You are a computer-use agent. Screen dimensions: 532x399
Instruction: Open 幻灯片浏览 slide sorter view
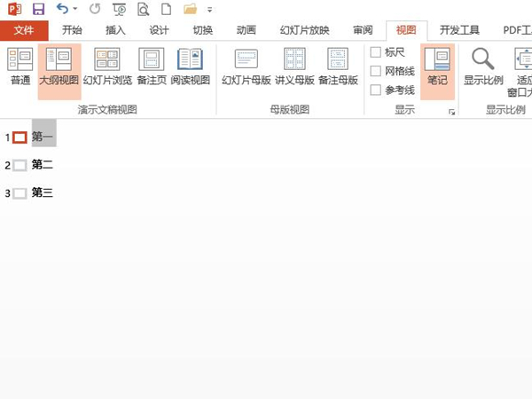coord(107,67)
